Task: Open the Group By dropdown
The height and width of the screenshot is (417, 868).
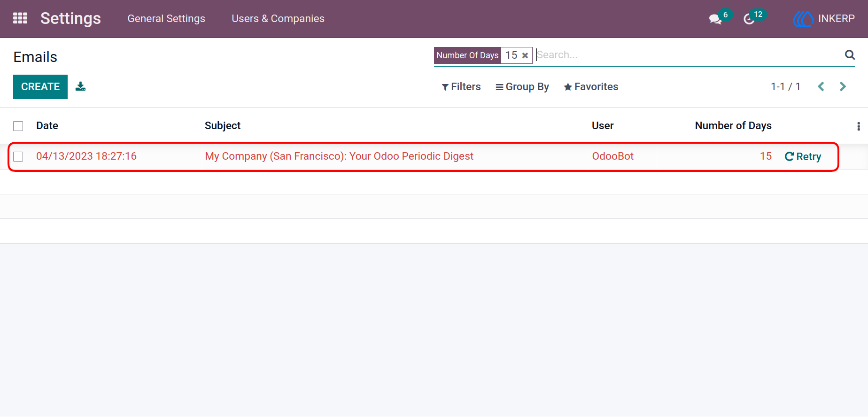Action: [x=522, y=87]
